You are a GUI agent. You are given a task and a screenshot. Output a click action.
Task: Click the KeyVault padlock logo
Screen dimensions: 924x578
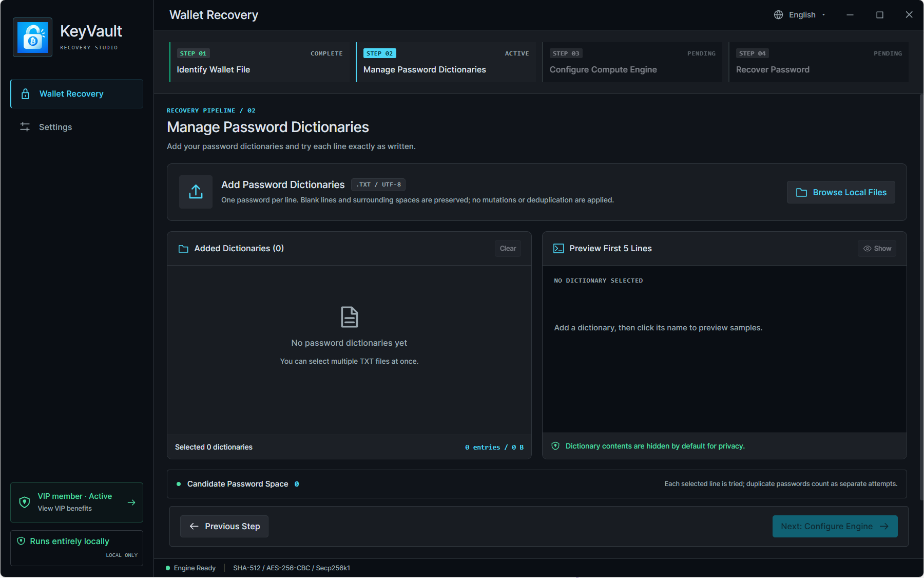(32, 38)
